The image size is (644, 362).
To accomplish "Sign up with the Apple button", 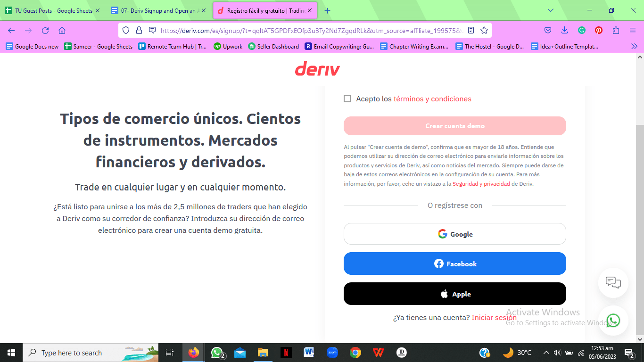I will (455, 294).
